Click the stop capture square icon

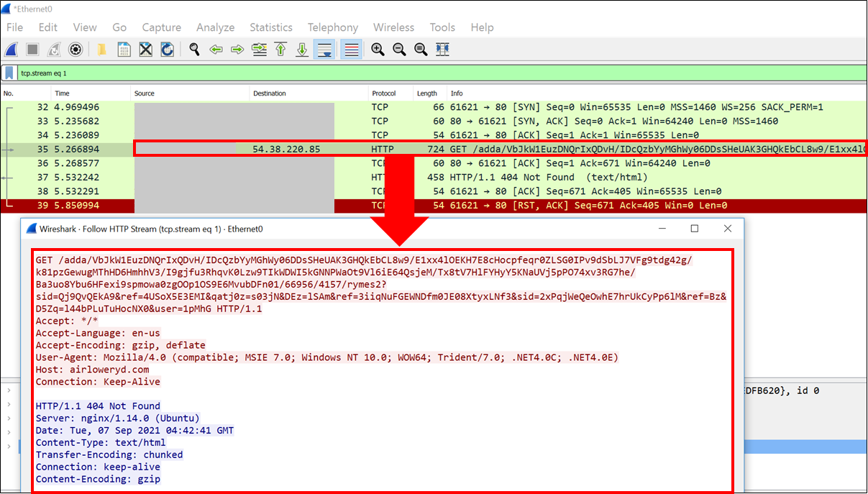32,50
